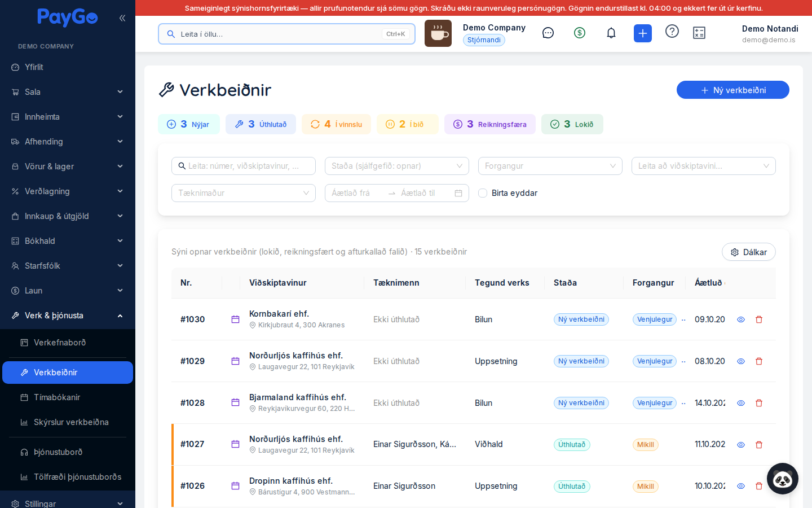Click the green dollar coin icon
Viewport: 812px width, 508px height.
pyautogui.click(x=580, y=33)
